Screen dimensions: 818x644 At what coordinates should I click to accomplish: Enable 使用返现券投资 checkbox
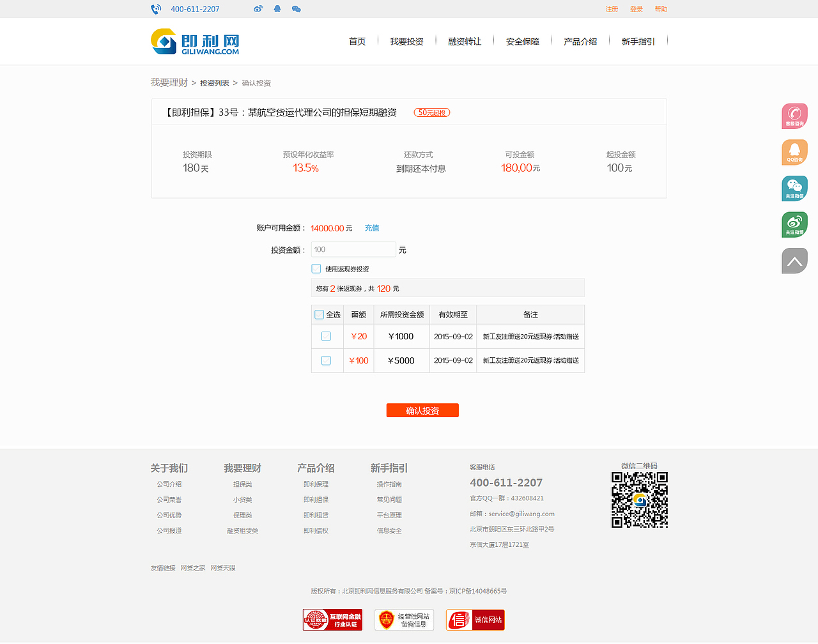(x=316, y=268)
